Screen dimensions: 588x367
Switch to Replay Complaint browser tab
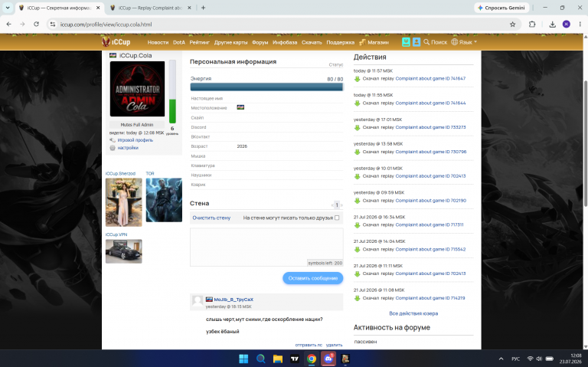tap(150, 8)
